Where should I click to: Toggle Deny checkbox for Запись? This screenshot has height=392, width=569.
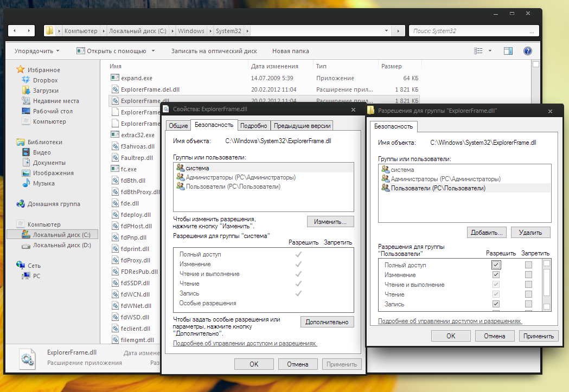coord(528,304)
